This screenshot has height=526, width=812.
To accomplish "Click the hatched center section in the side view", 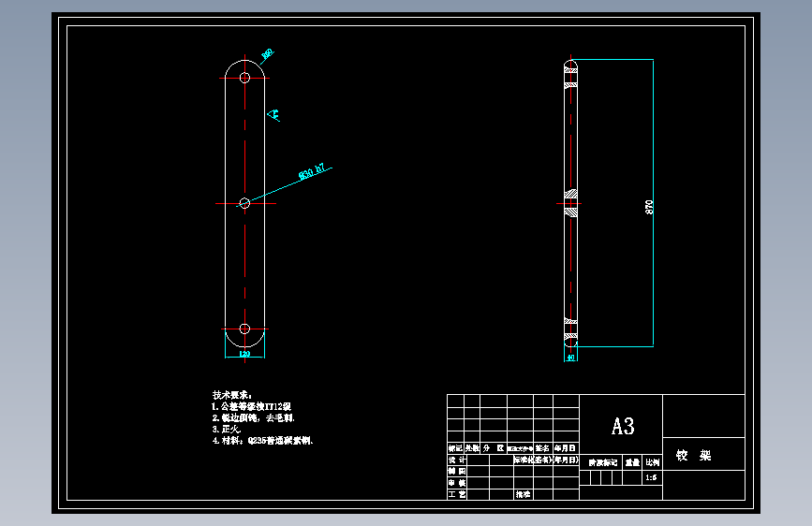I will point(570,203).
